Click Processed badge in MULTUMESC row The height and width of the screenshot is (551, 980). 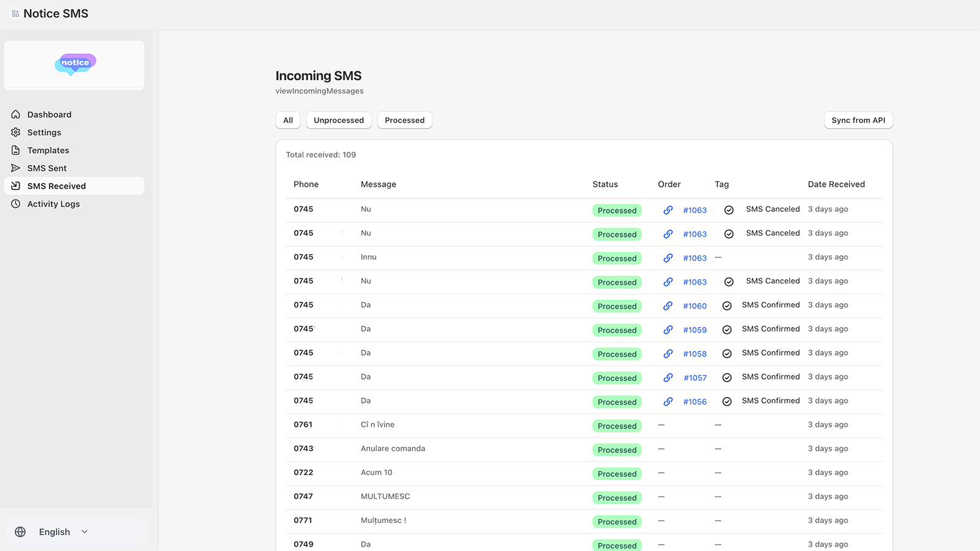click(617, 498)
